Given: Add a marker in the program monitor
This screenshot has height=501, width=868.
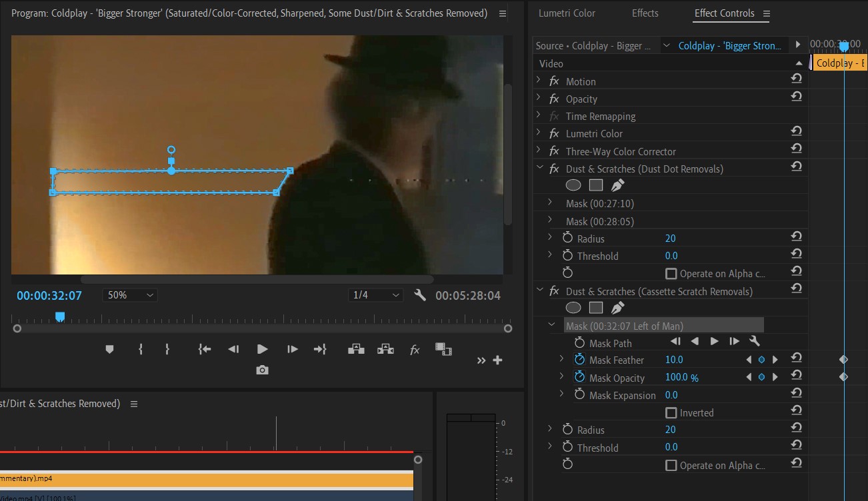Looking at the screenshot, I should coord(110,349).
